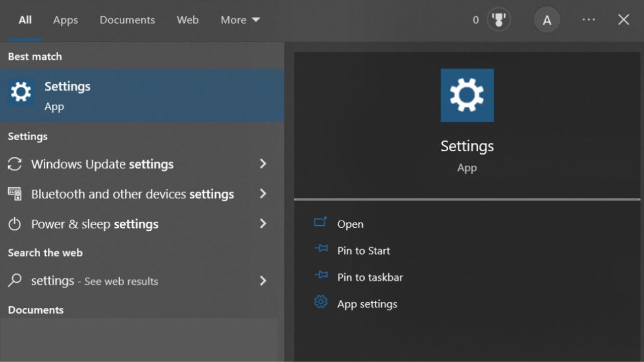Open the More filter dropdown
Image resolution: width=644 pixels, height=362 pixels.
click(x=240, y=20)
